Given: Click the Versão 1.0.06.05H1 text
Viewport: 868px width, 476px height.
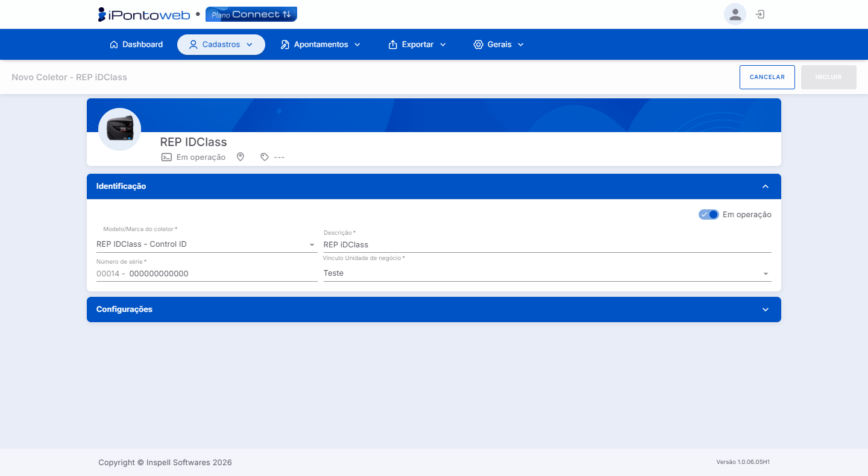Looking at the screenshot, I should [x=743, y=462].
